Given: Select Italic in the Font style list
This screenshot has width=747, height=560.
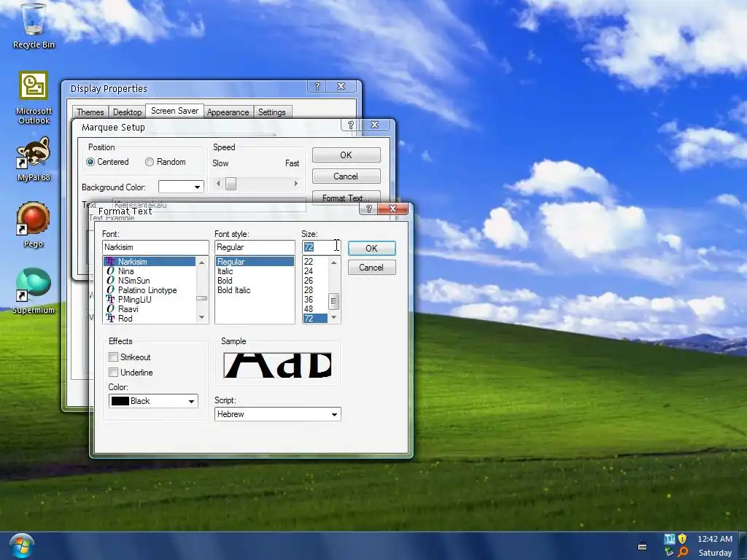Looking at the screenshot, I should [x=255, y=271].
